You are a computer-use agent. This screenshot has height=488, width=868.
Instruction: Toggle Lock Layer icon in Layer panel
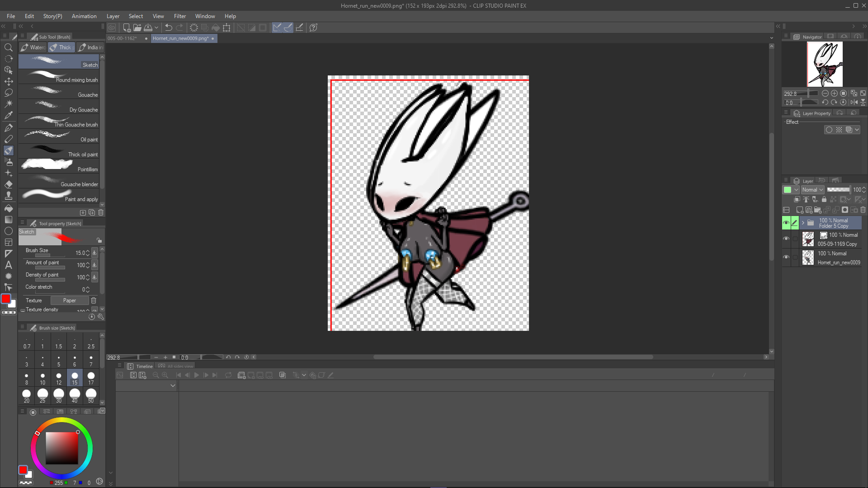point(824,199)
